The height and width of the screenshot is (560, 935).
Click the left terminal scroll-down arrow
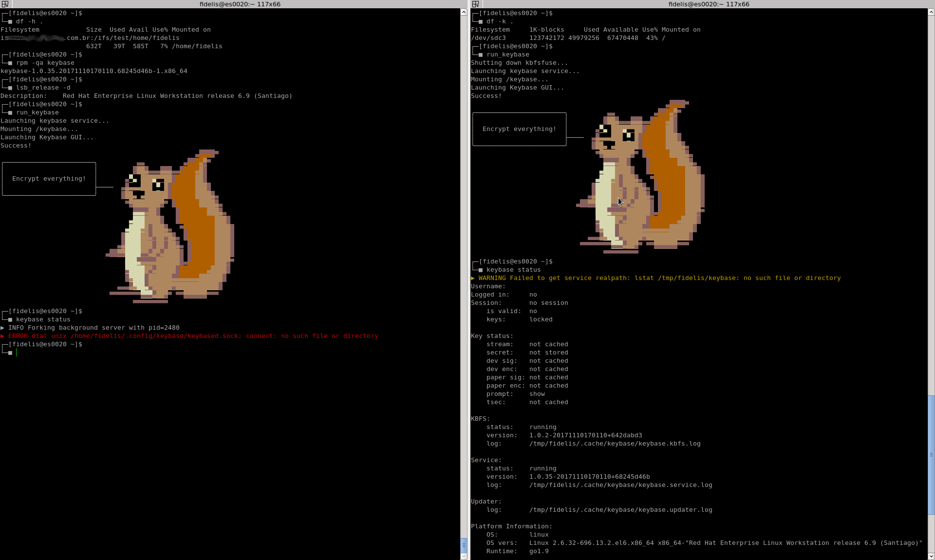(x=464, y=556)
